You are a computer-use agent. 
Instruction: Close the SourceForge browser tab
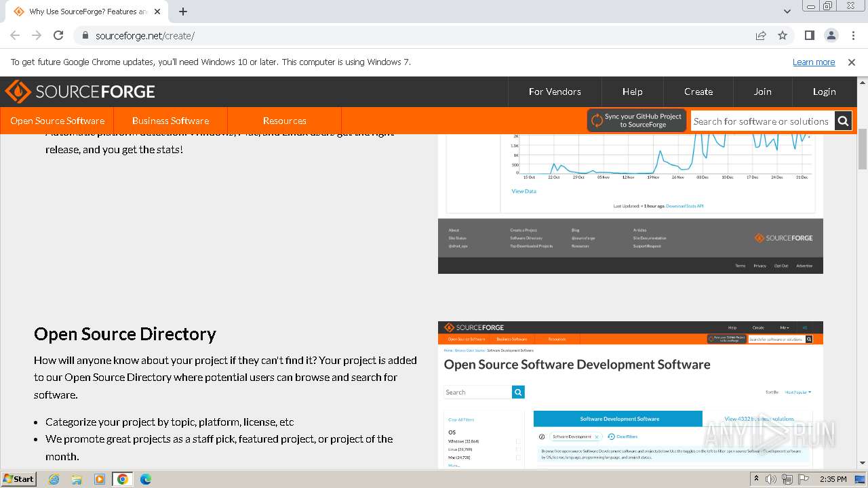(x=157, y=12)
